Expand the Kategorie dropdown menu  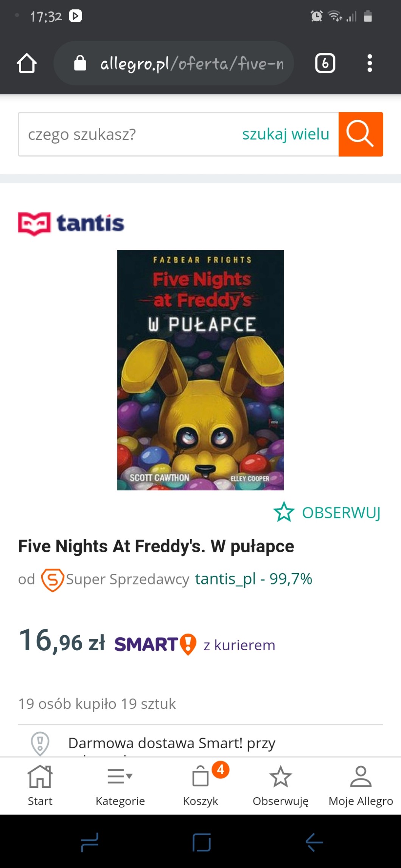coord(120,784)
